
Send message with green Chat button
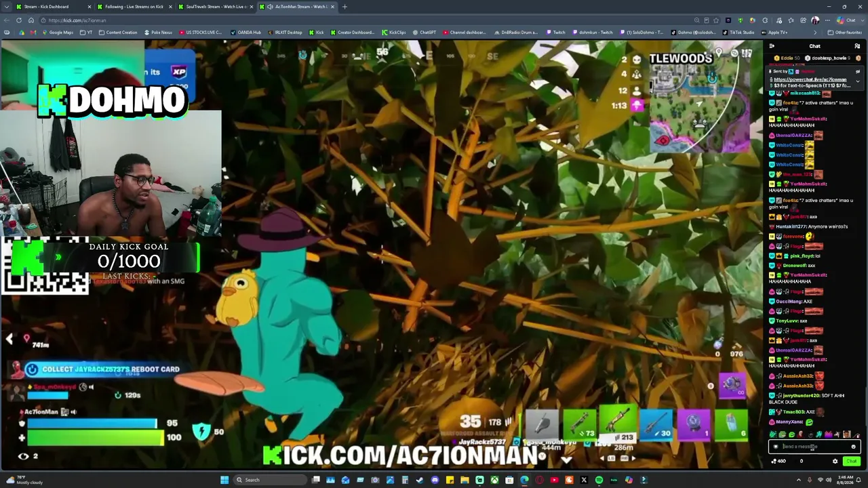pos(852,462)
